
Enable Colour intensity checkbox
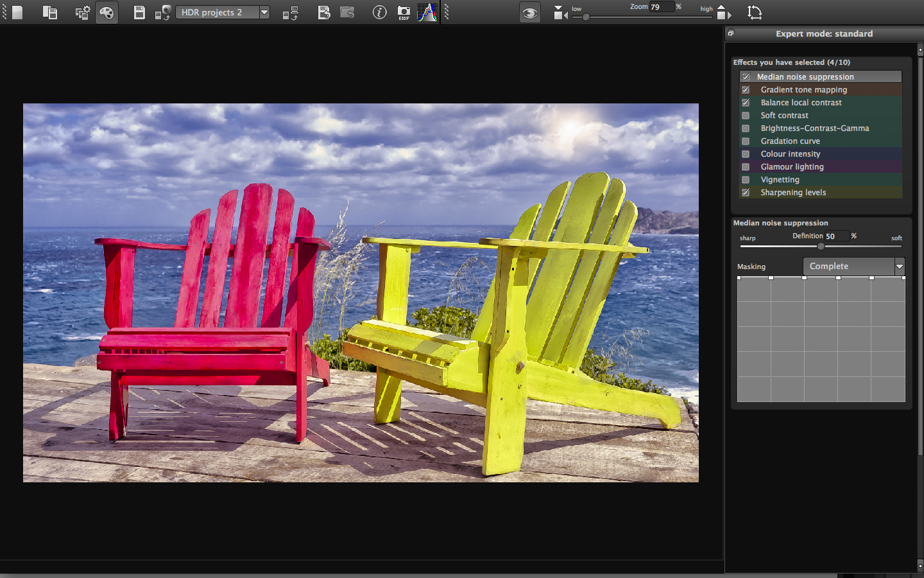[746, 153]
